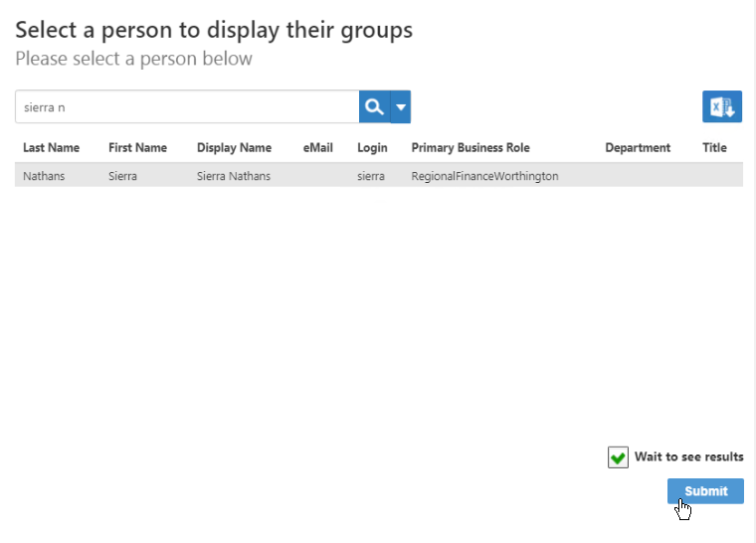Click the lowercase sierra login cell
Screen dimensions: 756x543
tap(371, 176)
